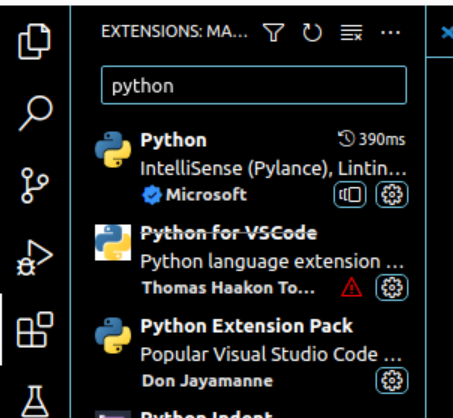Click the Python language extension description
This screenshot has width=453, height=418.
[272, 261]
